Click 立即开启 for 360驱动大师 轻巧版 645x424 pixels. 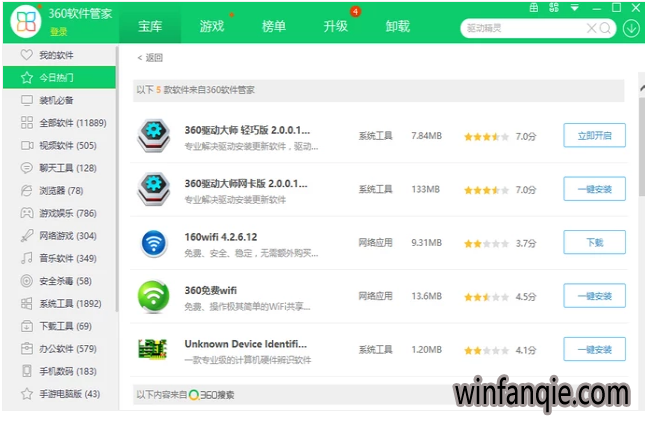(x=594, y=135)
